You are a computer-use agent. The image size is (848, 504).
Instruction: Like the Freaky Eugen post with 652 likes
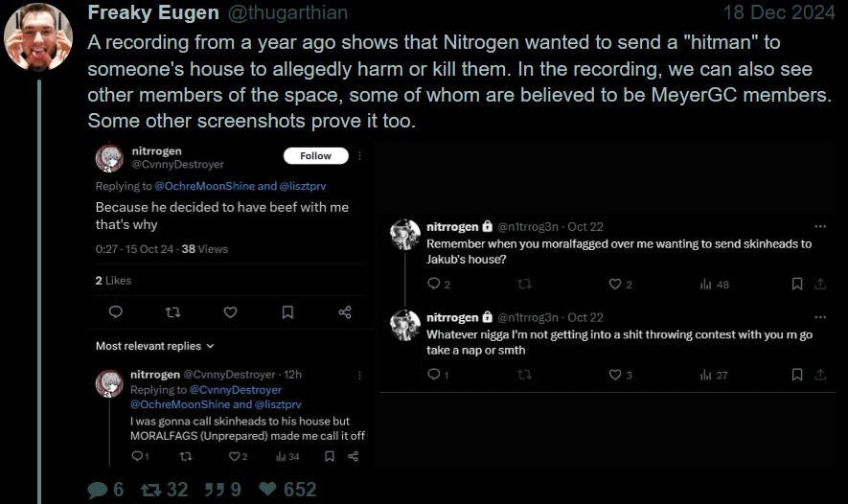pyautogui.click(x=268, y=490)
